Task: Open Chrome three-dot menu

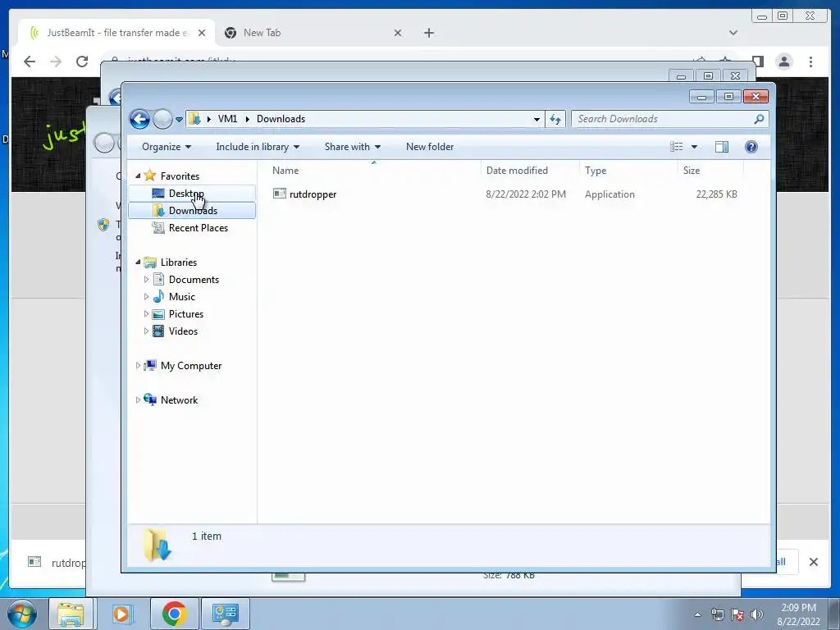Action: coord(810,62)
